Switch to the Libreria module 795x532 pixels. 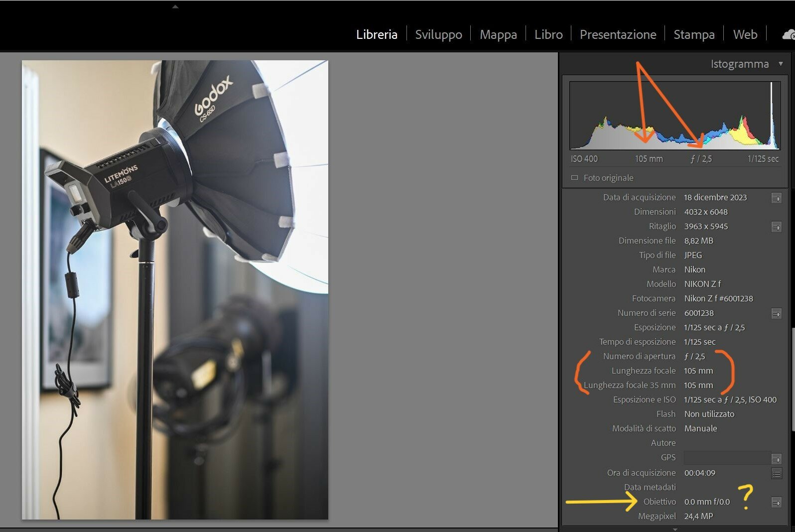(377, 34)
